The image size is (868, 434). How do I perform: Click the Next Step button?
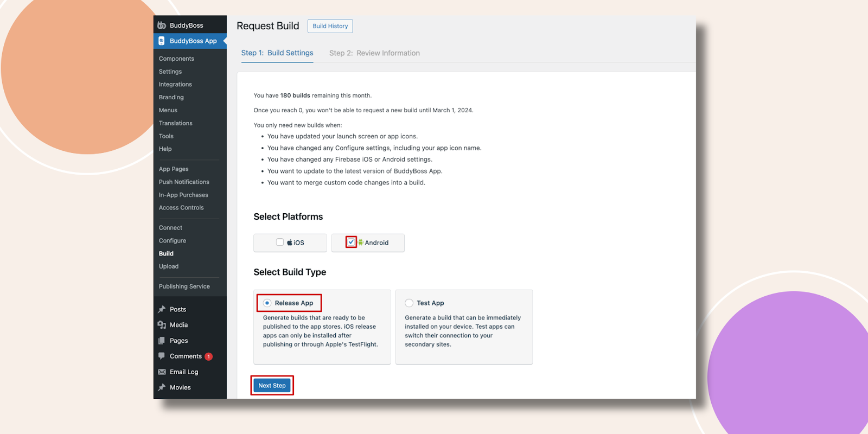click(272, 386)
